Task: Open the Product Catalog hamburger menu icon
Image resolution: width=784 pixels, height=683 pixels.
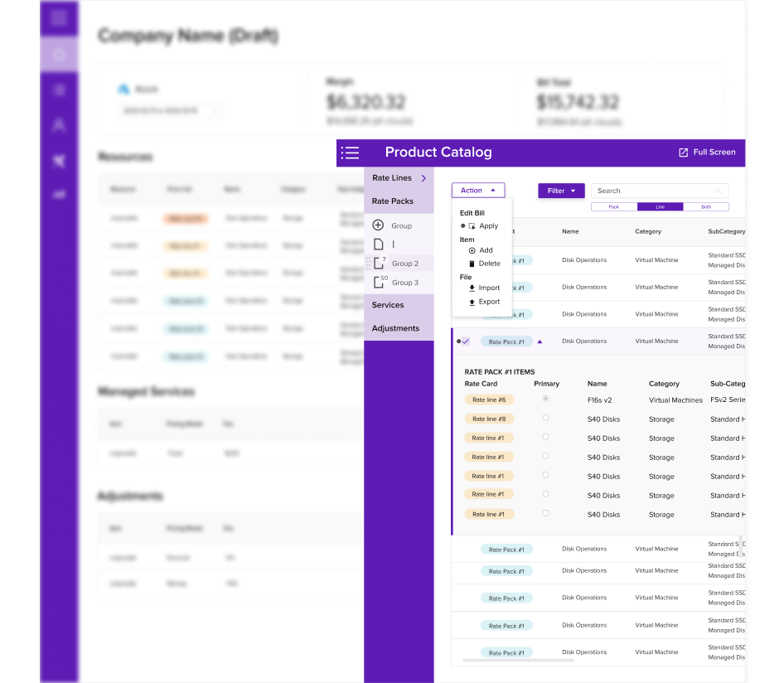Action: click(351, 153)
